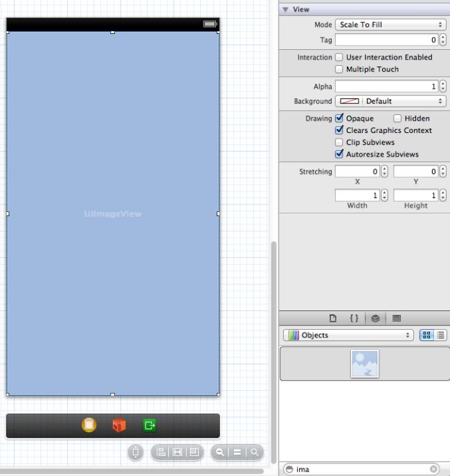Uncheck the Opaque checkbox
Viewport: 450px width, 476px height.
[x=339, y=118]
